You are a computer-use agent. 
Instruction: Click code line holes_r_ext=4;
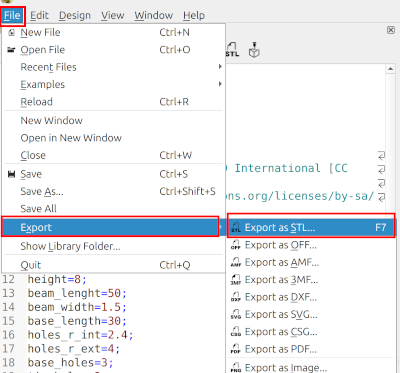(74, 349)
